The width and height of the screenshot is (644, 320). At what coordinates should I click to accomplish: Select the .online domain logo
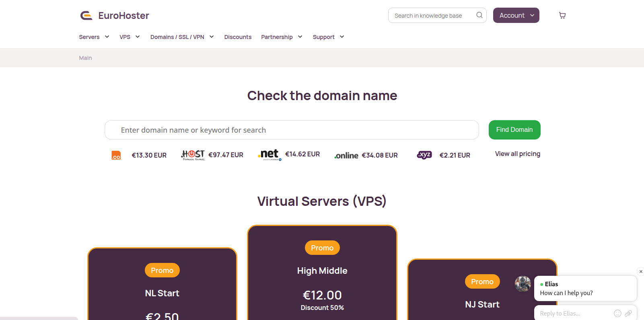(346, 156)
